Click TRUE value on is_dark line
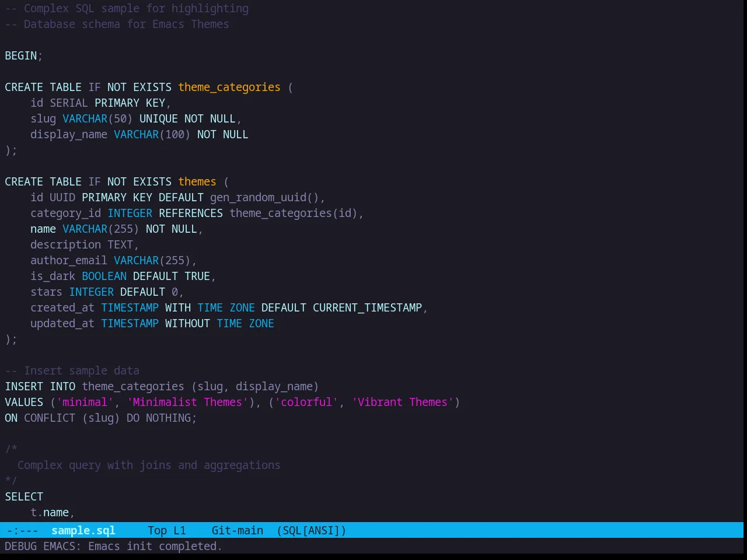747x560 pixels. (197, 276)
